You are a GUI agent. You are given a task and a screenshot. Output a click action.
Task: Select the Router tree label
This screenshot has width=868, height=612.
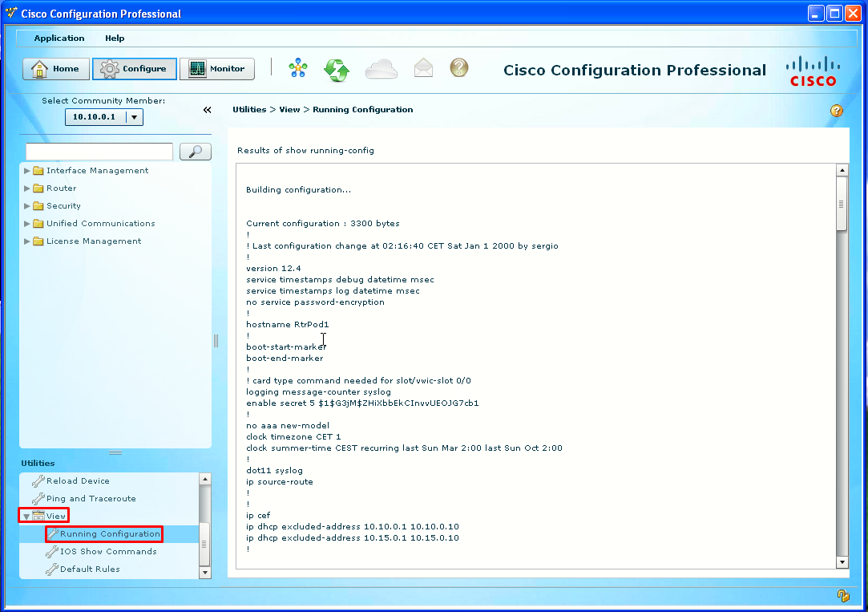pyautogui.click(x=62, y=188)
